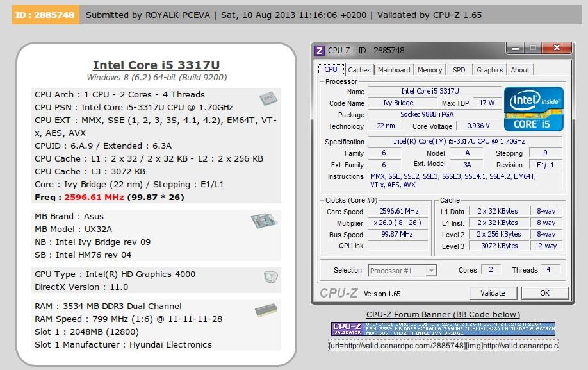Click the Validate button
Image resolution: width=588 pixels, height=370 pixels.
[493, 293]
